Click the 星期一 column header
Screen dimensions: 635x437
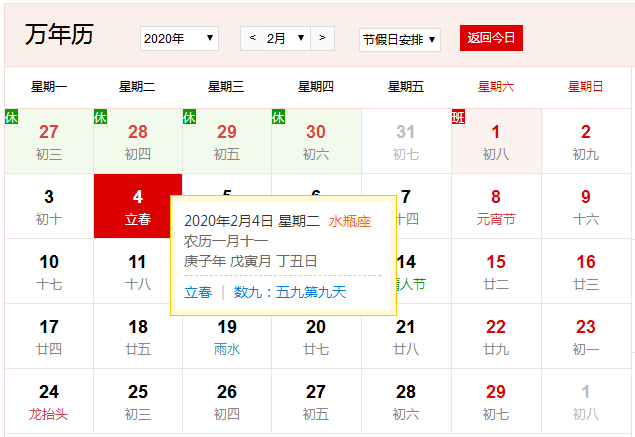point(49,87)
